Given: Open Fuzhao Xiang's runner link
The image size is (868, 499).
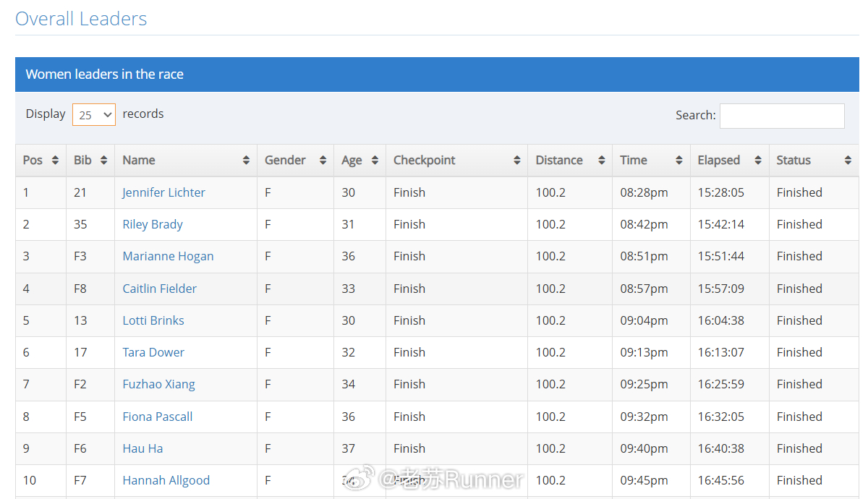Looking at the screenshot, I should coord(158,384).
